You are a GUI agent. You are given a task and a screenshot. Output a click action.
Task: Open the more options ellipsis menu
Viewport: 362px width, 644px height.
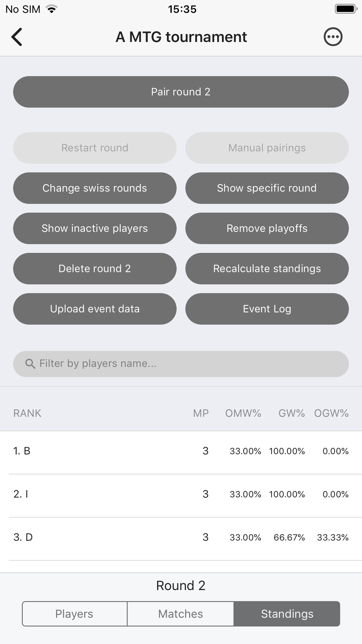click(x=333, y=37)
